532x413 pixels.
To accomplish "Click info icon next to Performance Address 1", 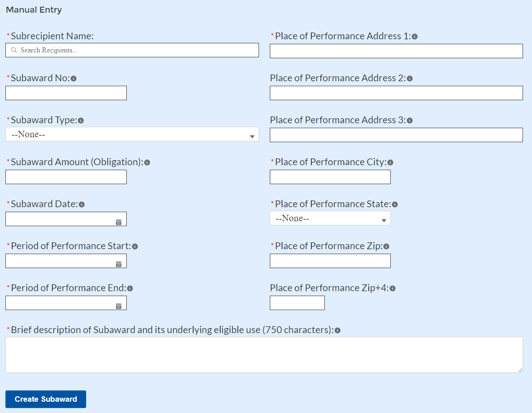I will click(415, 37).
